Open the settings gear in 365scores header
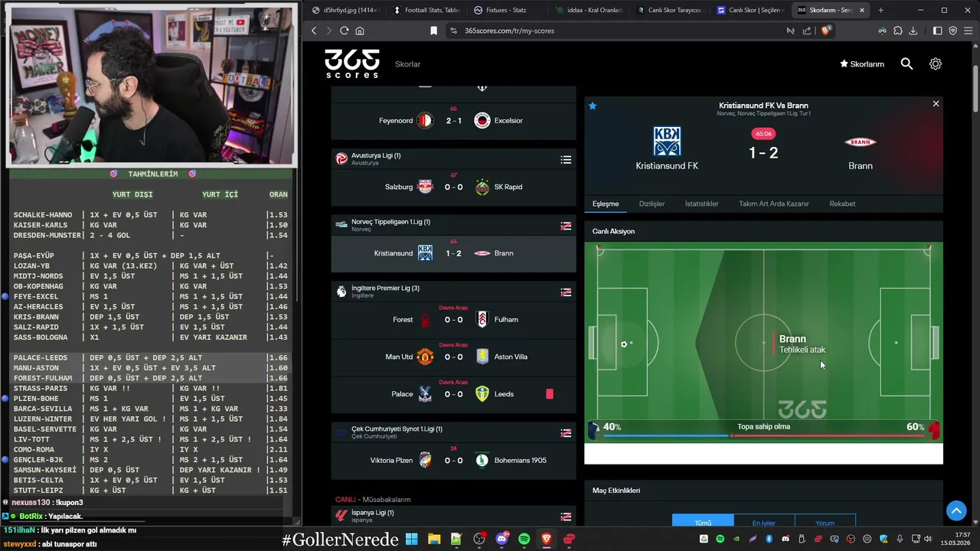Viewport: 980px width, 551px height. point(936,64)
